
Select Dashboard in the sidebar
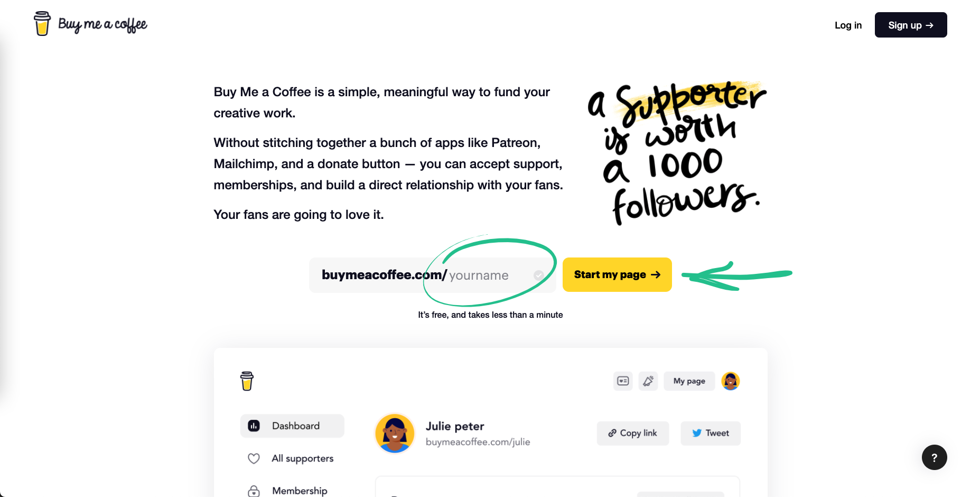point(292,426)
